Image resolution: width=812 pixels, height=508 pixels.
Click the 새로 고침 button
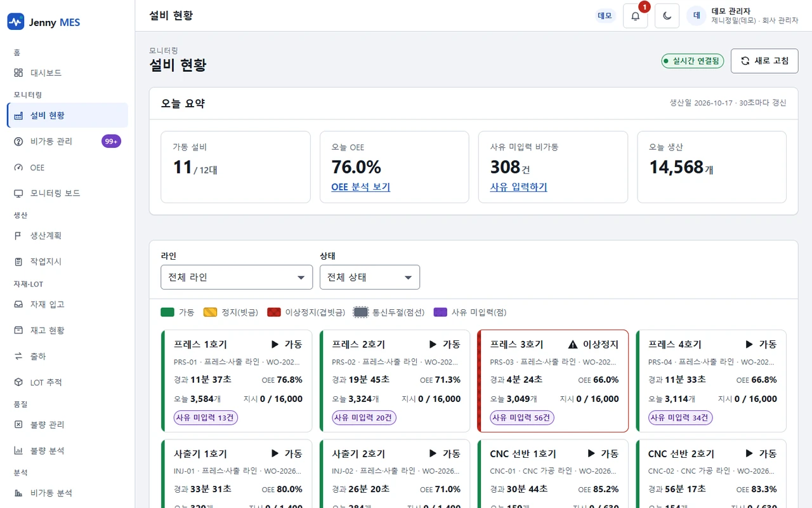click(x=764, y=61)
